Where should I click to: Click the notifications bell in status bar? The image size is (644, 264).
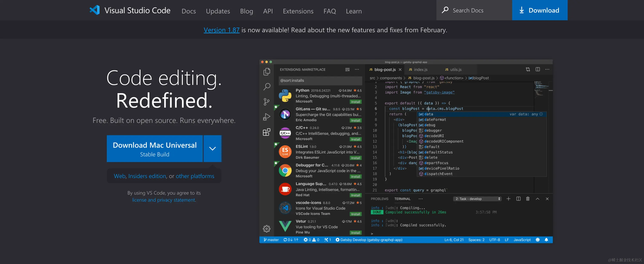click(x=546, y=240)
